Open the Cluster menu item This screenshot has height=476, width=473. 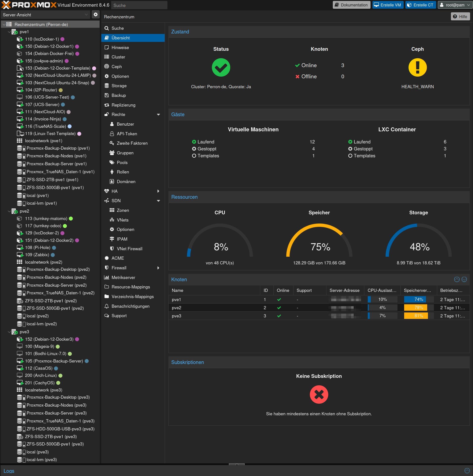(133, 57)
